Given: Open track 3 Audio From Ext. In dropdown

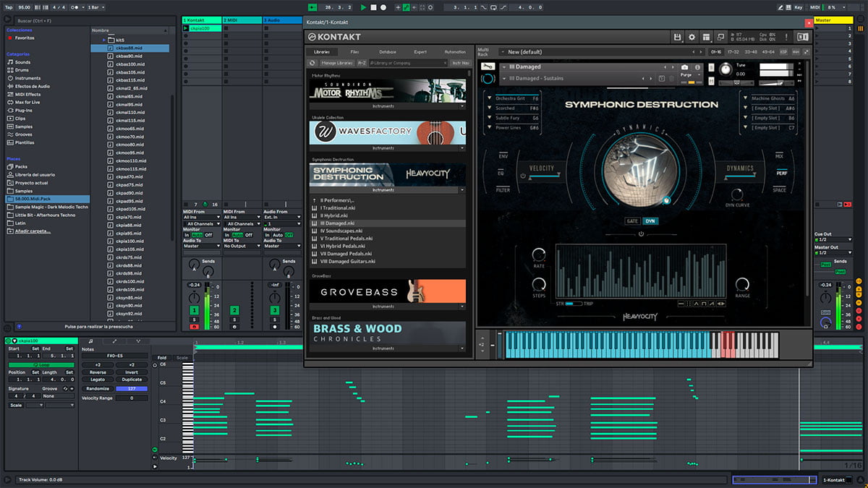Looking at the screenshot, I should [281, 217].
